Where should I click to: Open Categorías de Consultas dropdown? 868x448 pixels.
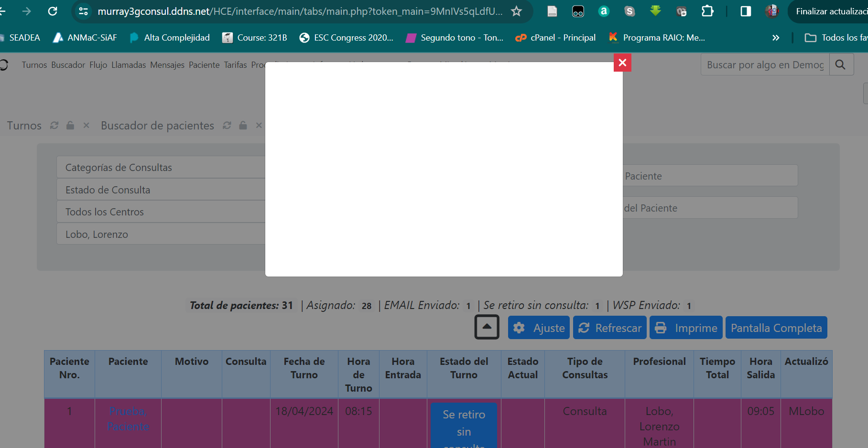pyautogui.click(x=161, y=168)
